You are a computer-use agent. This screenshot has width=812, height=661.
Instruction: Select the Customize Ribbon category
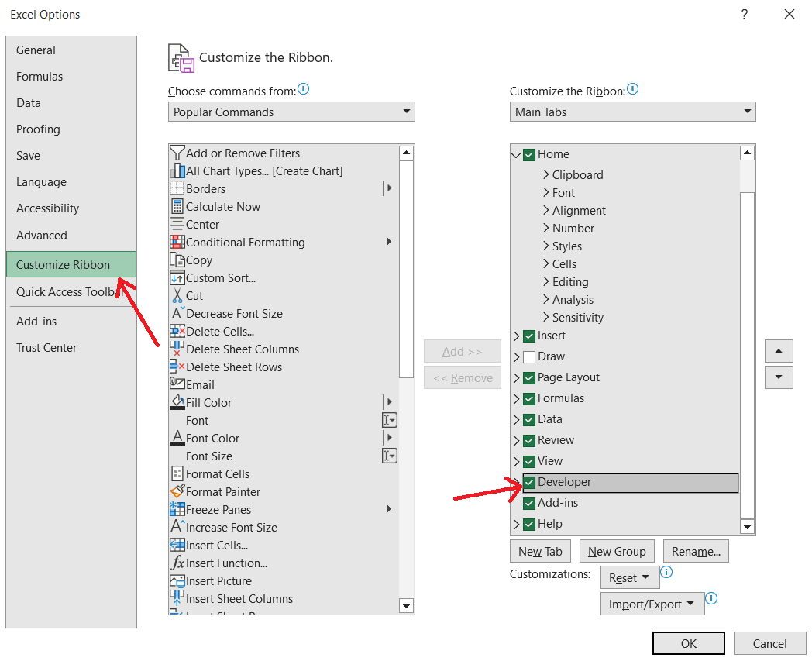click(x=71, y=265)
